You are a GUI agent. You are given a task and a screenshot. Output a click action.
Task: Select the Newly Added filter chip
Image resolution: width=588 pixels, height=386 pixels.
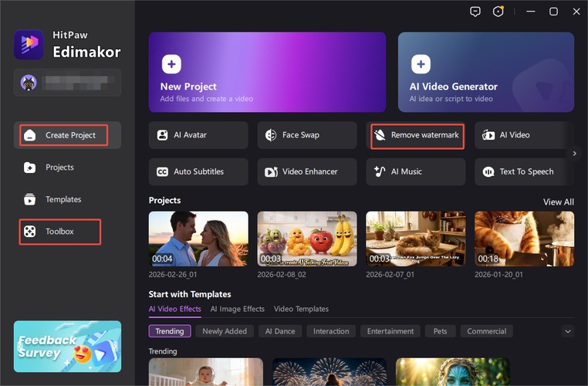(225, 331)
